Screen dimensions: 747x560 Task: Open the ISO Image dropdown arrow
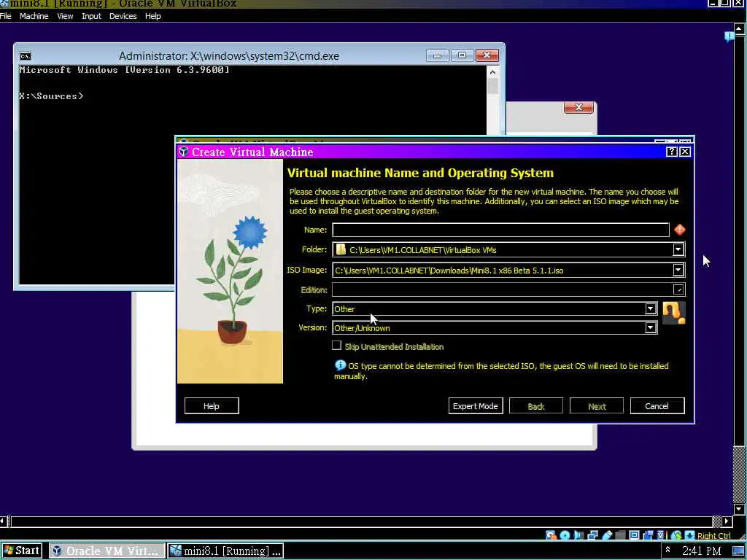pos(678,270)
